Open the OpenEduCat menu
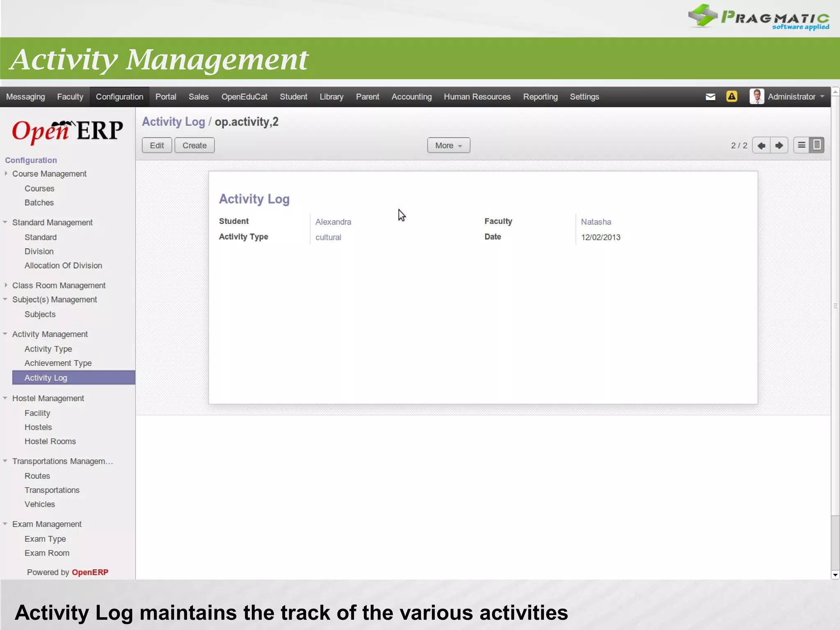 click(x=244, y=97)
